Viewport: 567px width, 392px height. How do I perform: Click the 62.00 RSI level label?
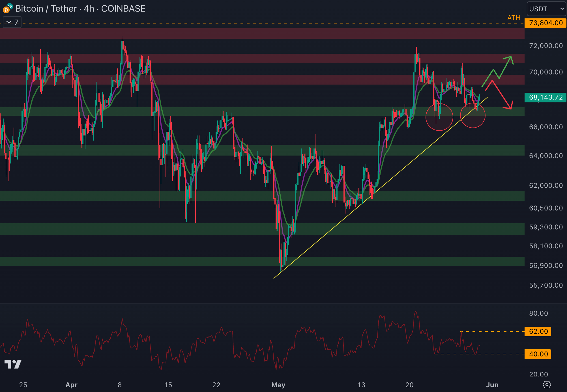pyautogui.click(x=538, y=331)
